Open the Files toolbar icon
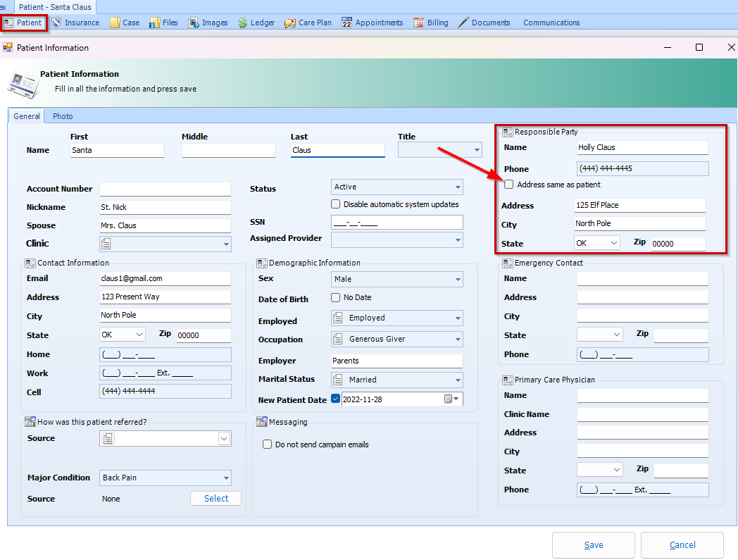This screenshot has width=738, height=560. (x=163, y=22)
